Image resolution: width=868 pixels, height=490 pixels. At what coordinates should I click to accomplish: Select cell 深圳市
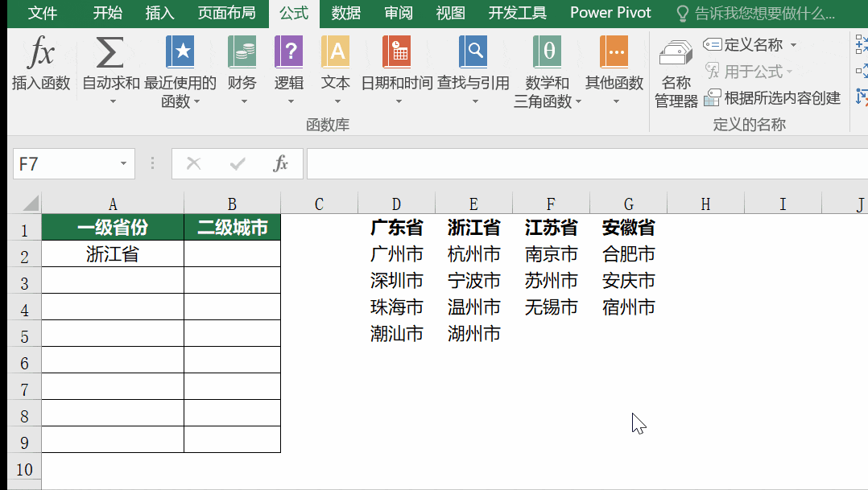coord(396,280)
